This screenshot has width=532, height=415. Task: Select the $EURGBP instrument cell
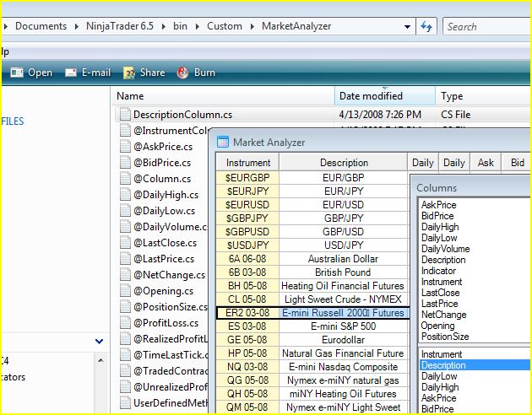(247, 177)
